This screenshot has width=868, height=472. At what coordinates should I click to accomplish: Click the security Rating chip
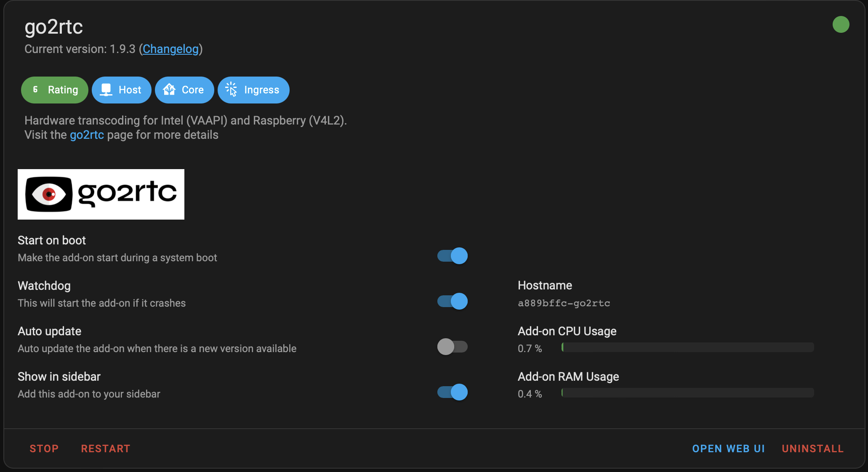pyautogui.click(x=55, y=90)
